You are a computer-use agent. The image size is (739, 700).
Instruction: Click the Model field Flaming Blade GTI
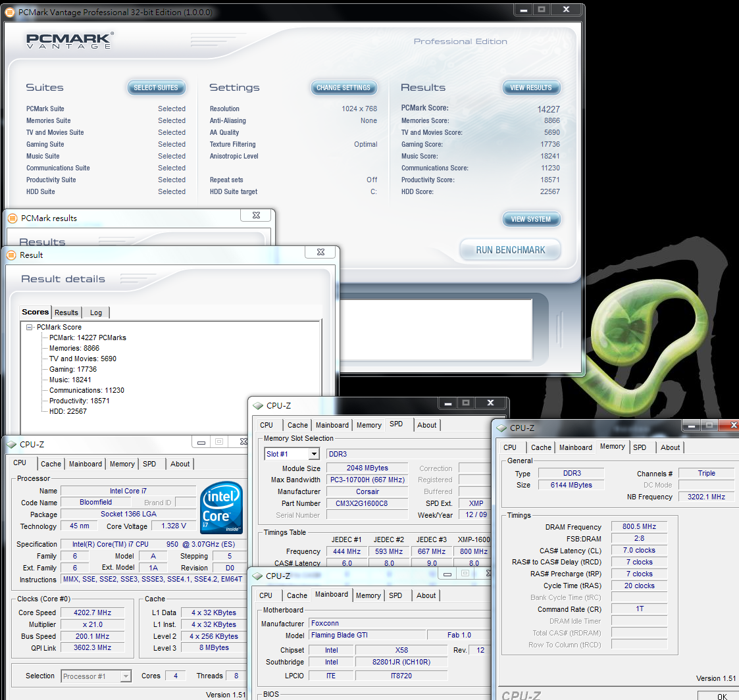(367, 635)
